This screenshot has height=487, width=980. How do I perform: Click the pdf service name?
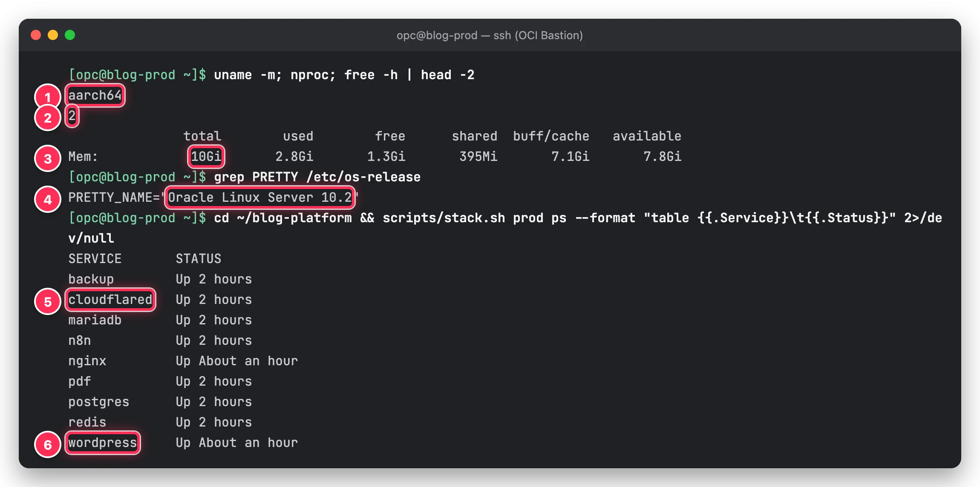click(x=80, y=381)
